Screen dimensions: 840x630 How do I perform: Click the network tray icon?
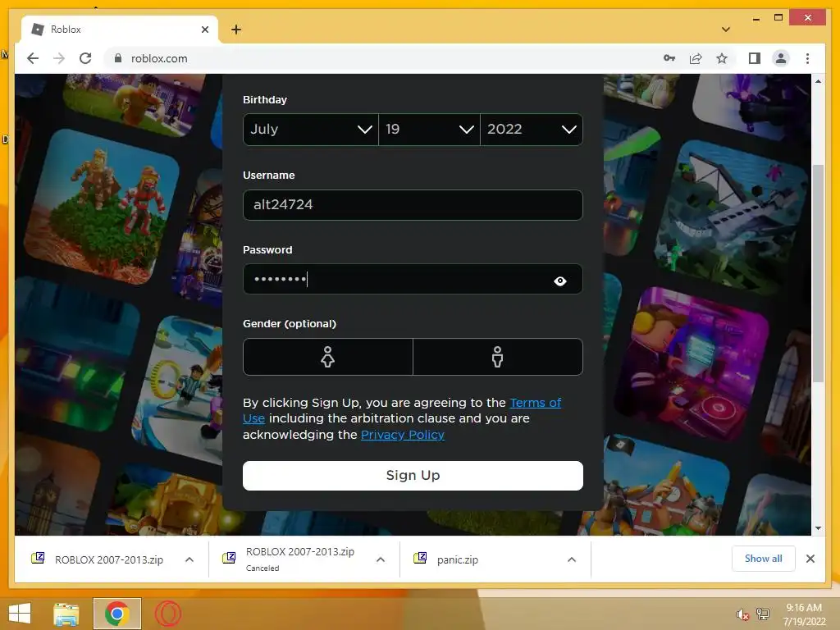[x=763, y=614]
